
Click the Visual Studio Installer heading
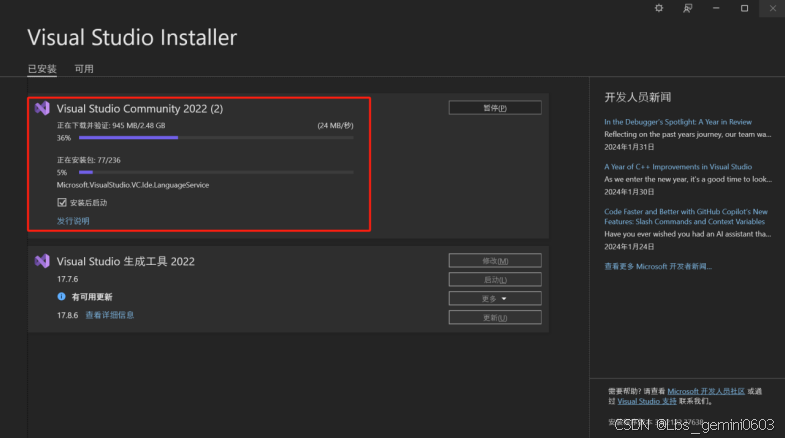click(132, 38)
